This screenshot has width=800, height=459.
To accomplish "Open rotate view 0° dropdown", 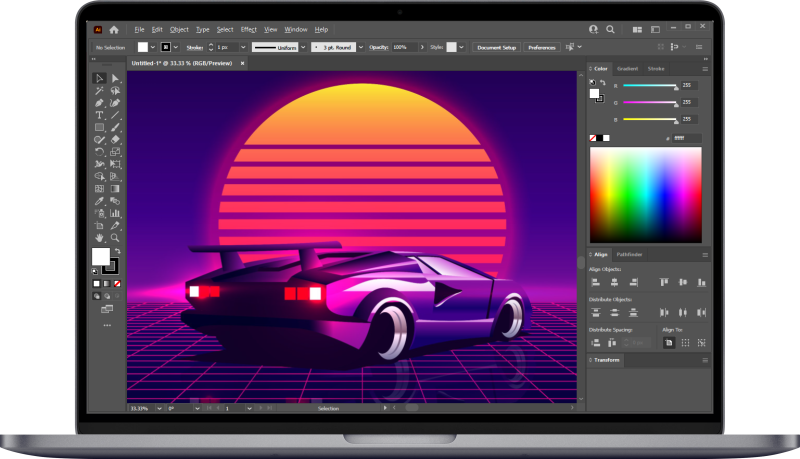I will pos(197,408).
